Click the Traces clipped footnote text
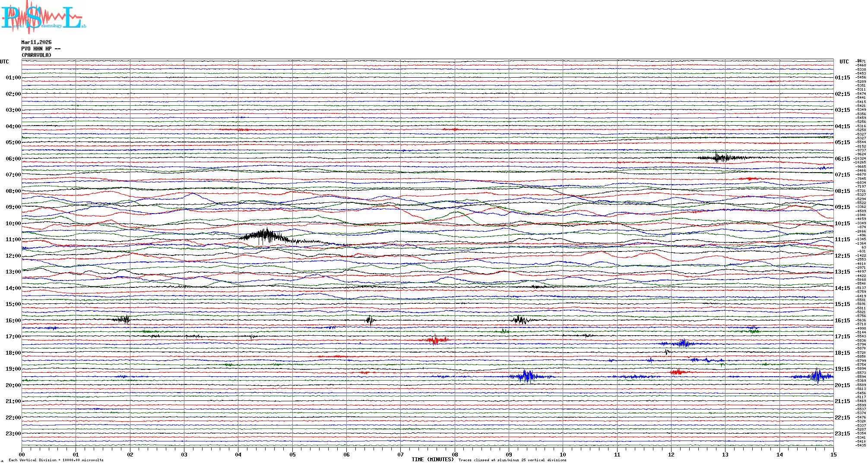 (512, 460)
